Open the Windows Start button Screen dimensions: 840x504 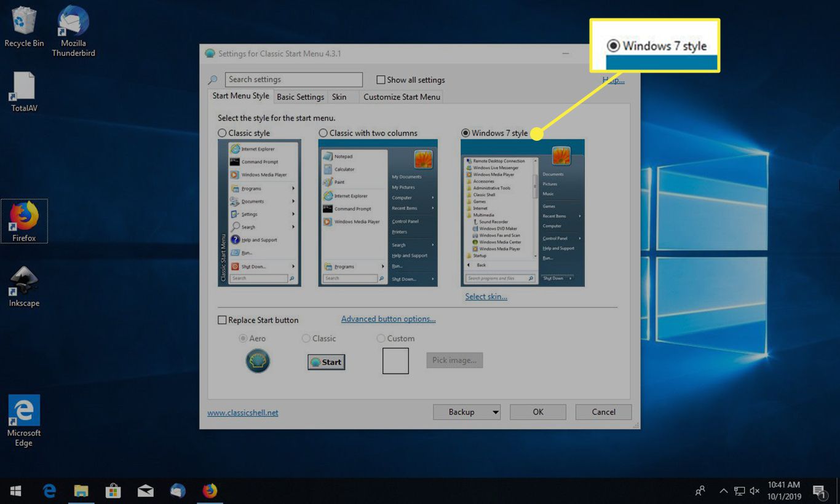pos(16,491)
